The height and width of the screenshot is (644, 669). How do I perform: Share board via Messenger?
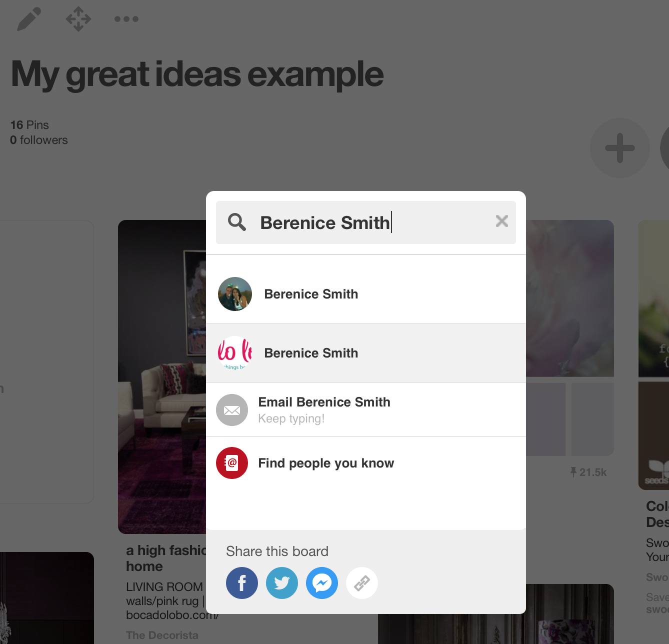click(322, 583)
